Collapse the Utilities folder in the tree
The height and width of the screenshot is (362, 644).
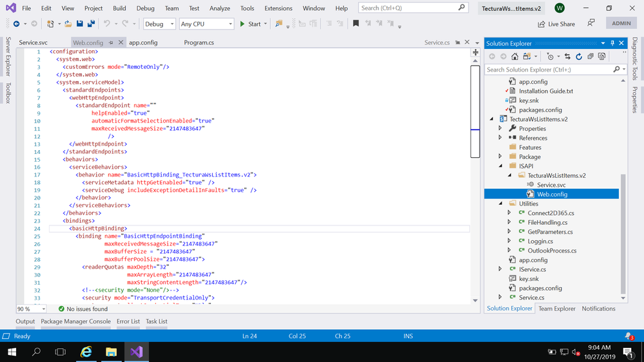click(501, 204)
